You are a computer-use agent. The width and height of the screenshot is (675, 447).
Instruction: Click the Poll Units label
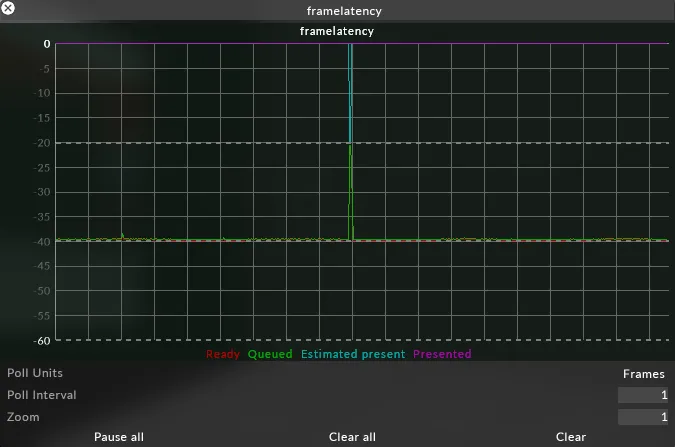(x=35, y=373)
